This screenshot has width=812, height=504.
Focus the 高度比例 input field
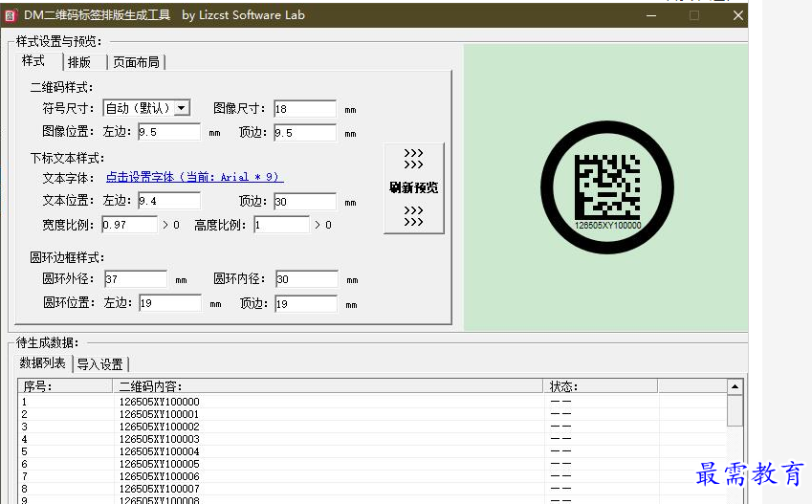pos(281,225)
